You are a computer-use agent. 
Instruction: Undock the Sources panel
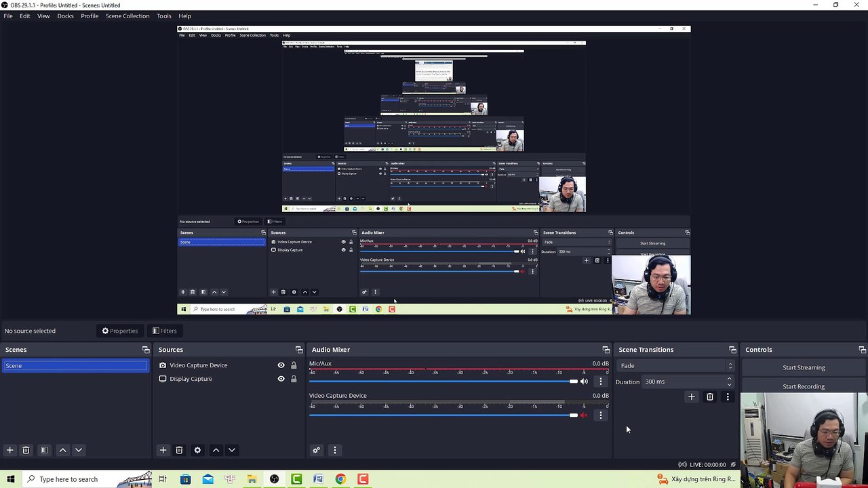point(299,350)
